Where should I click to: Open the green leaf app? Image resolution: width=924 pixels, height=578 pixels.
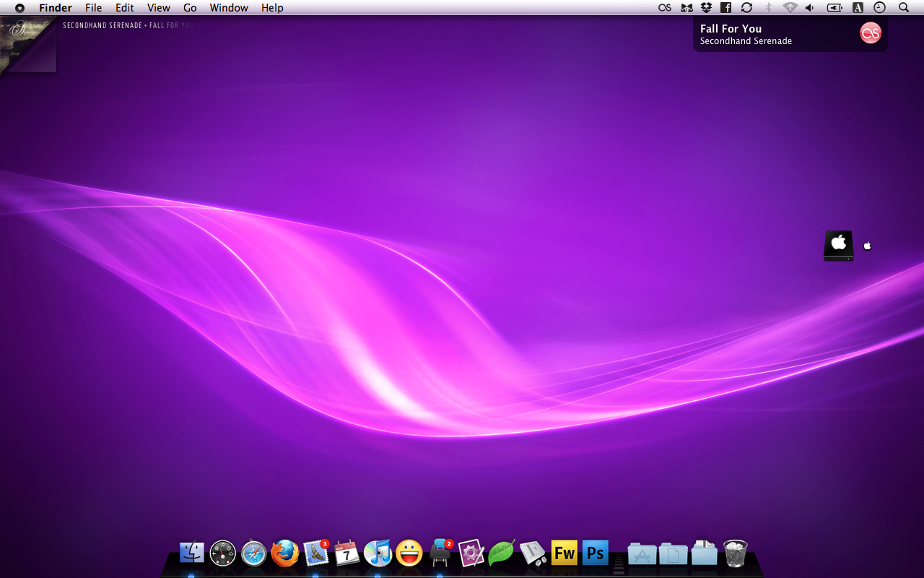click(x=502, y=553)
